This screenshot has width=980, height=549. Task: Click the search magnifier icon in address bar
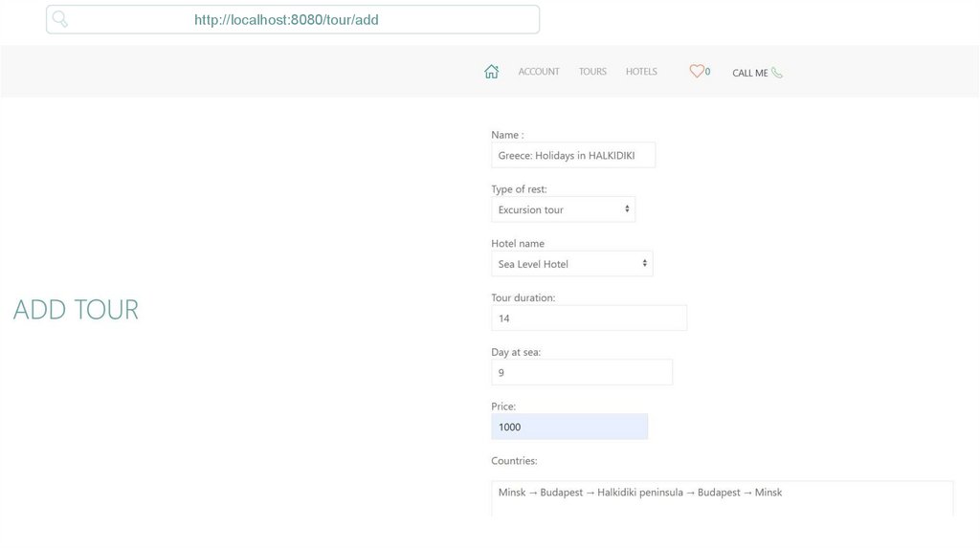60,19
